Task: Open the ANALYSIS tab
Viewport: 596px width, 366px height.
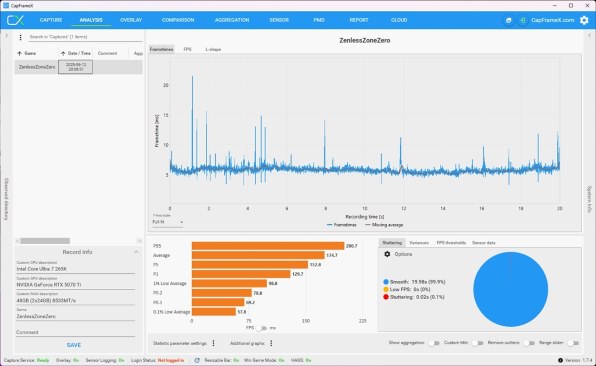Action: click(x=91, y=20)
